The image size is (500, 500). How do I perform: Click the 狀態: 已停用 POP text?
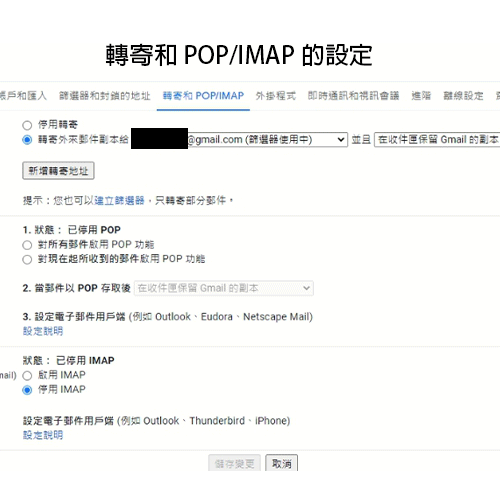pos(72,230)
